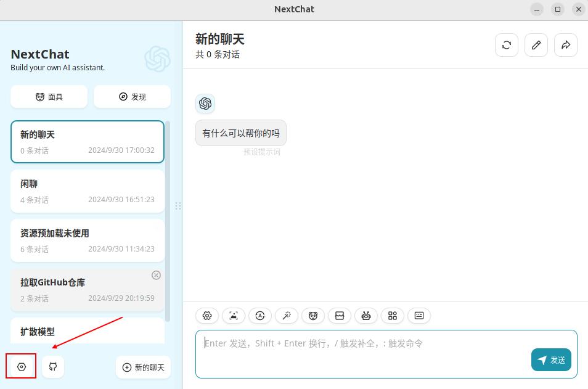Viewport: 588px width, 389px height.
Task: Open the model selector robot icon
Action: click(x=366, y=316)
